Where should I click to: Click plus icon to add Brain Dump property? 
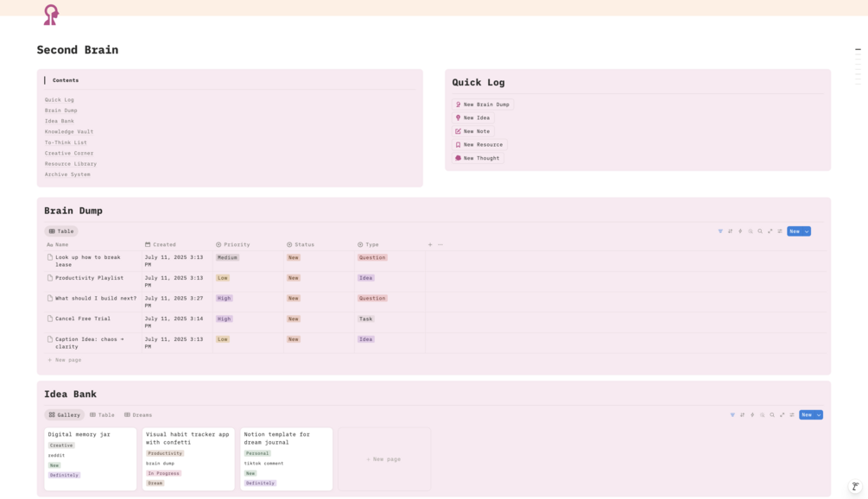tap(430, 244)
